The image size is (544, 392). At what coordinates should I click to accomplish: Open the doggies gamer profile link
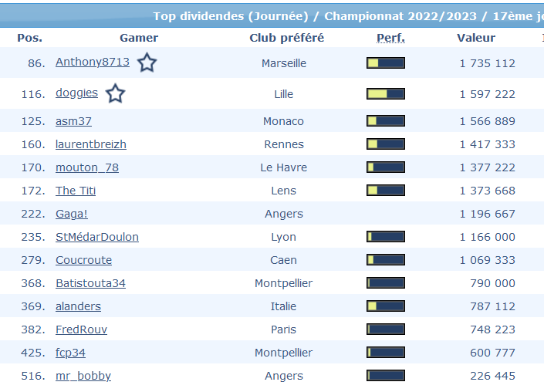(76, 93)
